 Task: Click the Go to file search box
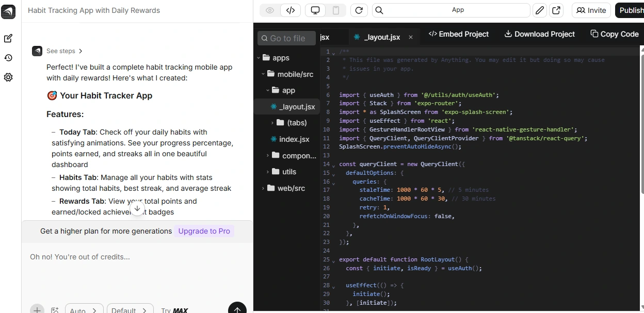click(x=286, y=38)
